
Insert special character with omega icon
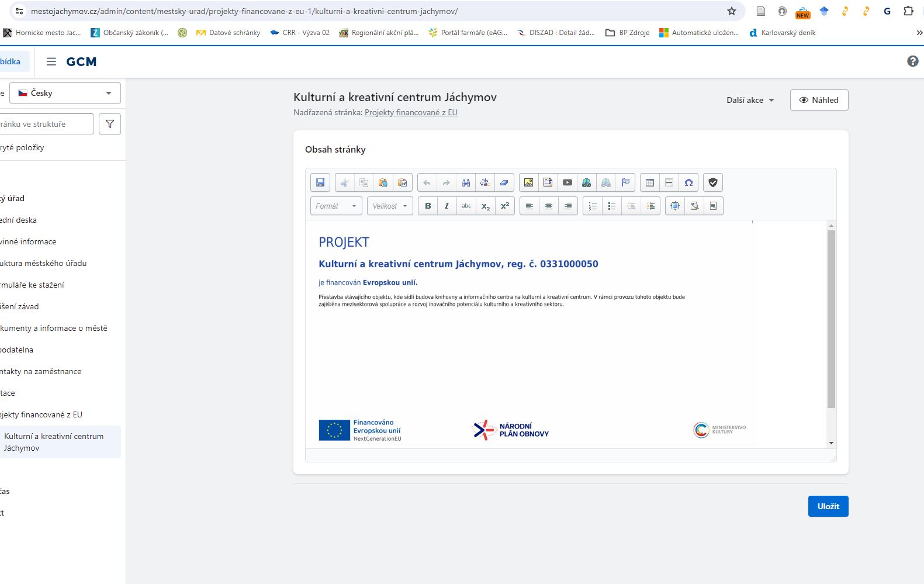[688, 182]
